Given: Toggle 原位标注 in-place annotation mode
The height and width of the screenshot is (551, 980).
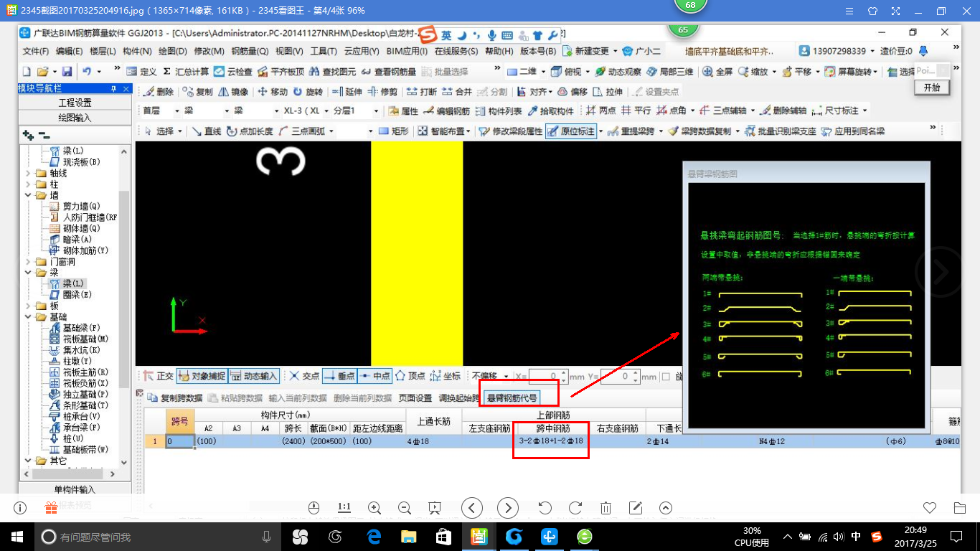Looking at the screenshot, I should click(x=571, y=131).
